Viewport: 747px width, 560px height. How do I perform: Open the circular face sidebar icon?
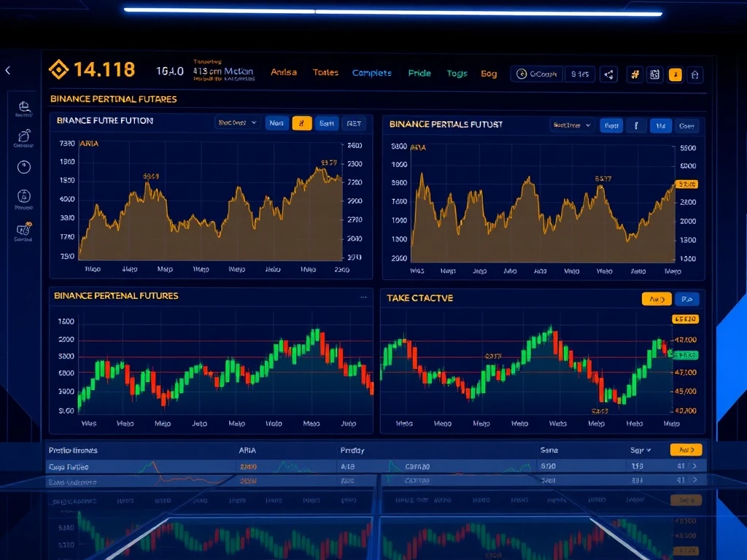pos(24,196)
